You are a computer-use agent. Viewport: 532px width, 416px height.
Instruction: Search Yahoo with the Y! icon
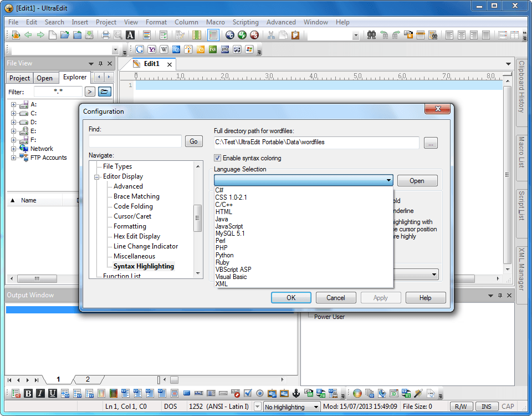click(152, 49)
